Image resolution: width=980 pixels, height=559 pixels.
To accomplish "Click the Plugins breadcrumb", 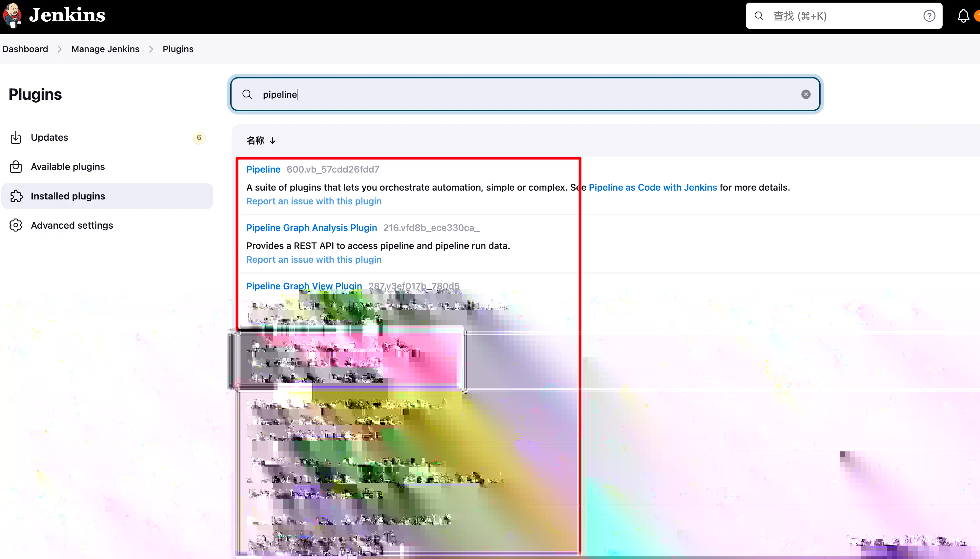I will 178,49.
